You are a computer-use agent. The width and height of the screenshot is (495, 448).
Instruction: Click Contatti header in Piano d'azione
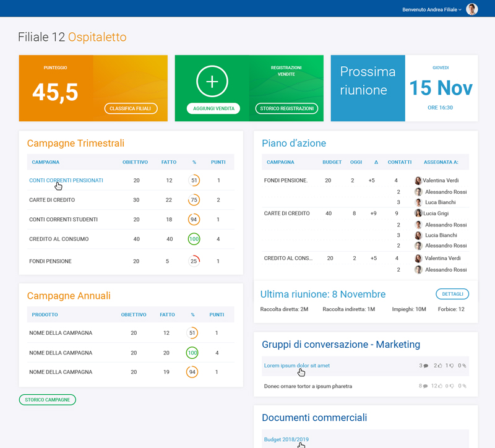pyautogui.click(x=400, y=162)
